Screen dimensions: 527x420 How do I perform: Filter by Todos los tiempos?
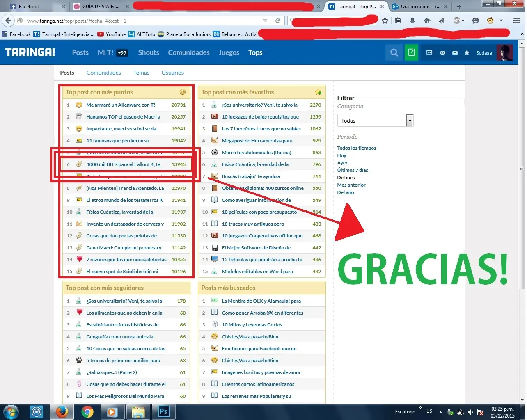357,148
